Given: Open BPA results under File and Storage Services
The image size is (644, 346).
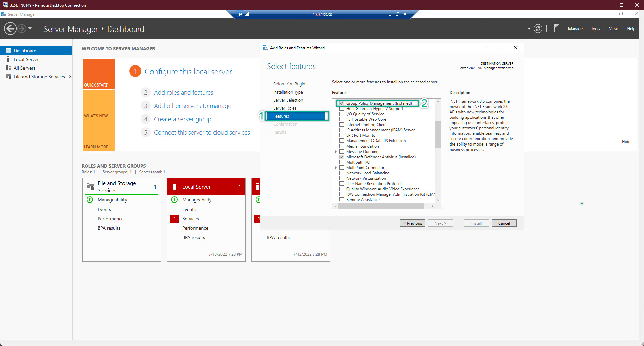Looking at the screenshot, I should click(109, 228).
